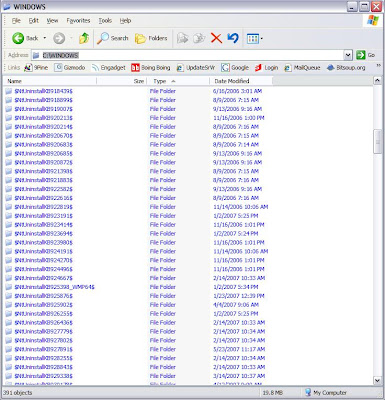The width and height of the screenshot is (385, 400).
Task: Open the Edit menu
Action: 33,21
